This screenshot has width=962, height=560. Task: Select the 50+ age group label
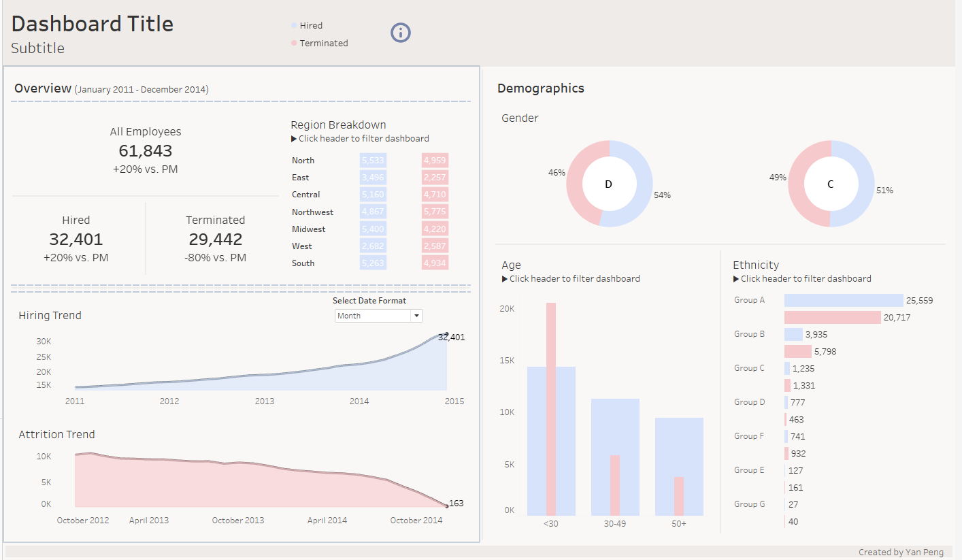pos(679,524)
